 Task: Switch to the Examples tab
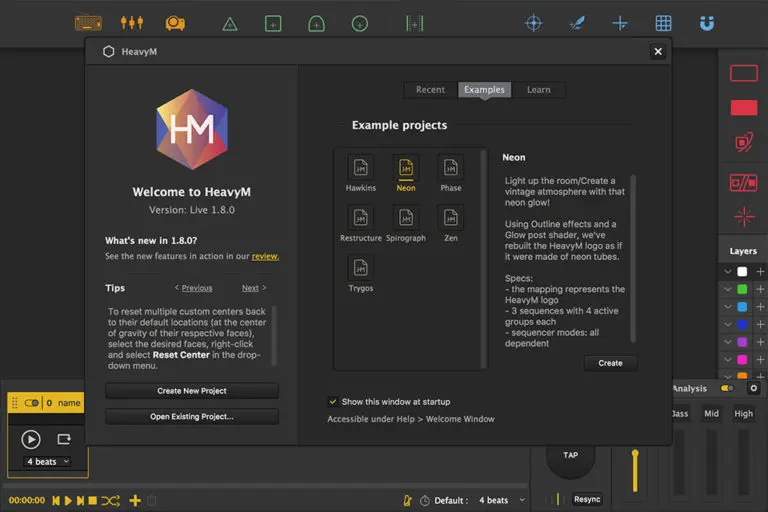484,90
